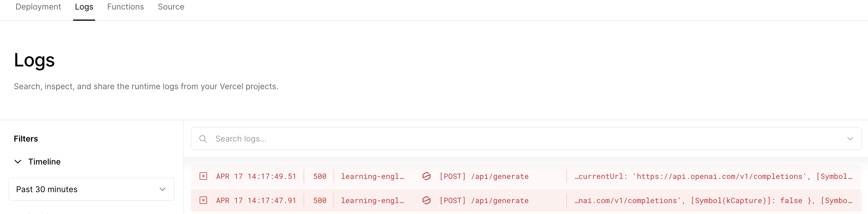Click error icon on 14:17:47.91 log row

coord(203,200)
